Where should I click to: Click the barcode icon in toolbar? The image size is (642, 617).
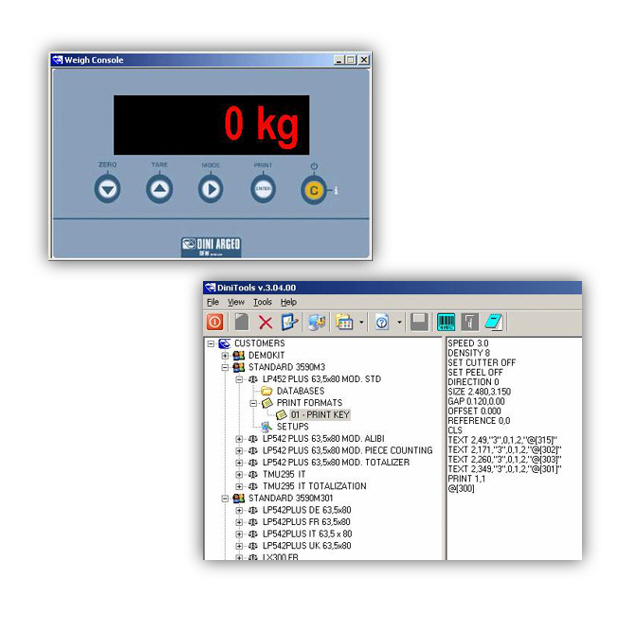point(445,321)
